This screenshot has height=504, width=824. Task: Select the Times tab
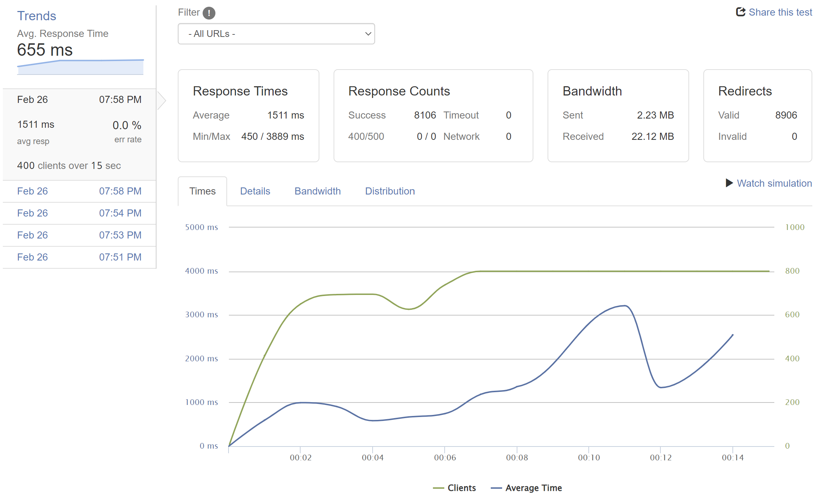(x=202, y=191)
